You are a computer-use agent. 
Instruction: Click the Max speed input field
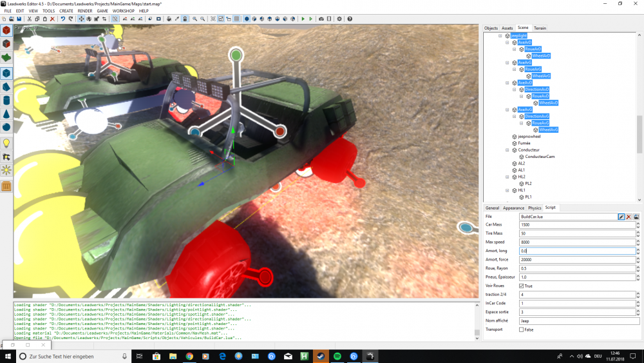pyautogui.click(x=576, y=242)
